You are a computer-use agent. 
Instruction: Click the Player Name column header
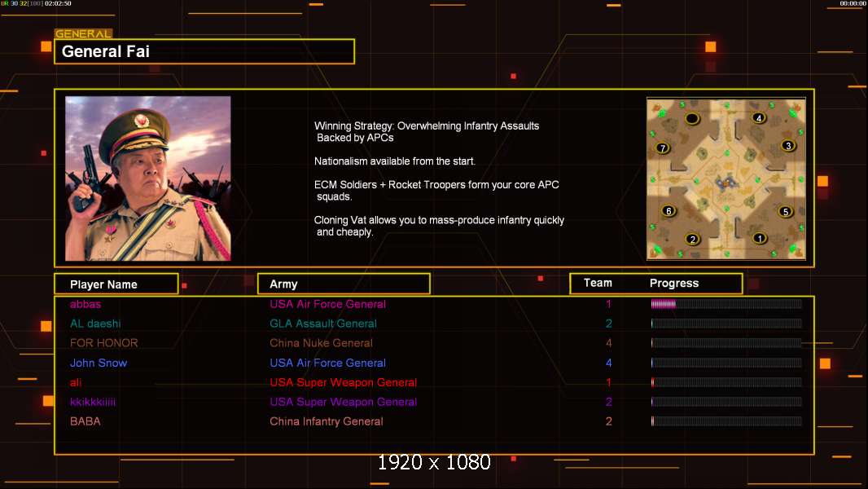(116, 284)
